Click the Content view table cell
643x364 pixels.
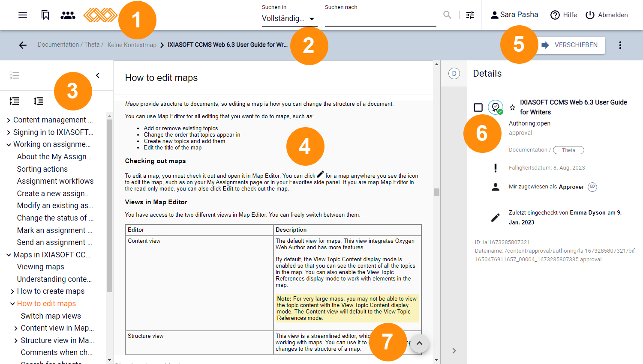pyautogui.click(x=199, y=283)
